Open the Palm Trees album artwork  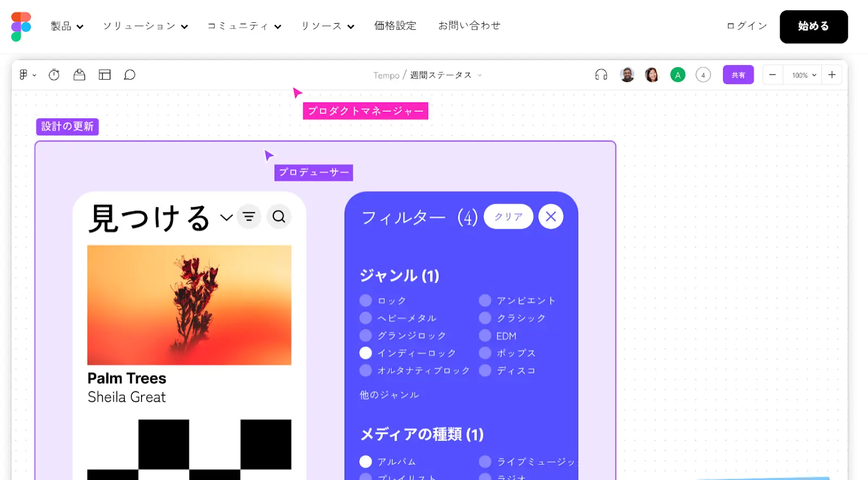[189, 305]
